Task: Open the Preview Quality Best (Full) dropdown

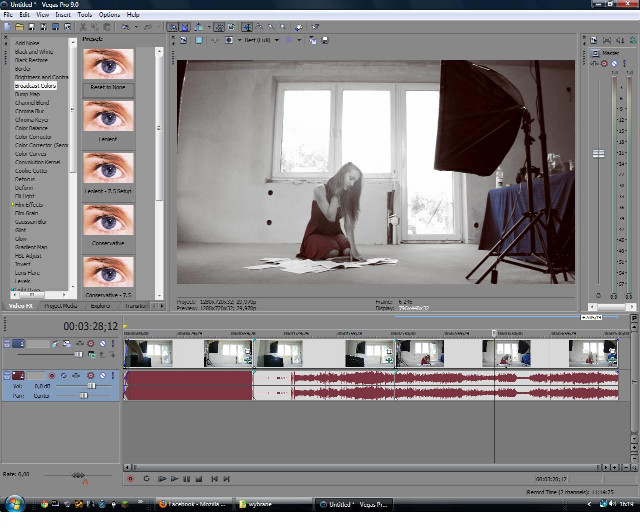Action: point(262,40)
